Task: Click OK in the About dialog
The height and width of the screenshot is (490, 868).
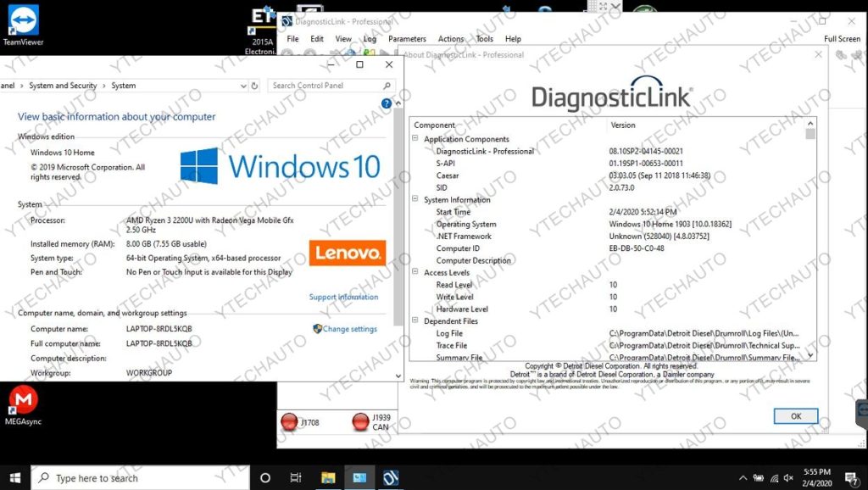Action: [795, 416]
